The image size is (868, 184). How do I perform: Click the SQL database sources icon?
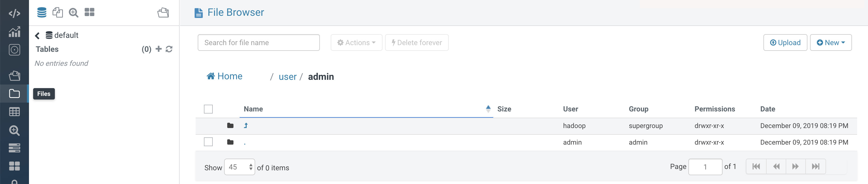42,12
